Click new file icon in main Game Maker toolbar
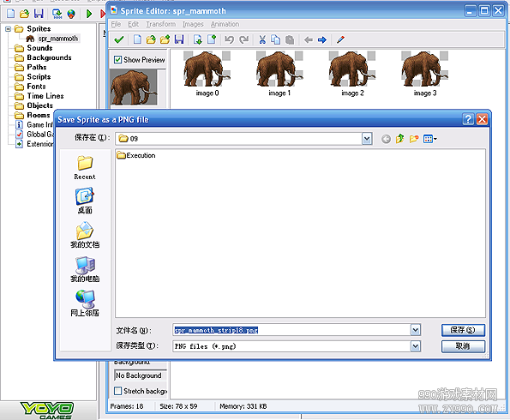The width and height of the screenshot is (510, 420). (x=11, y=14)
